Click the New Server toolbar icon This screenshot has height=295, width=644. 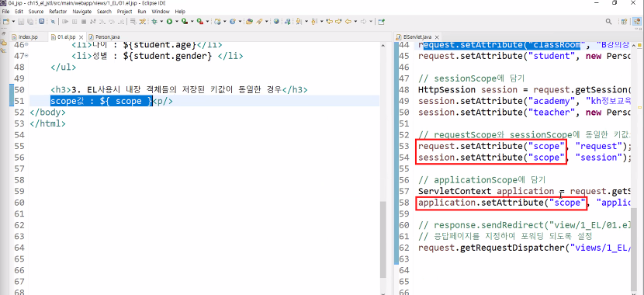pos(217,22)
